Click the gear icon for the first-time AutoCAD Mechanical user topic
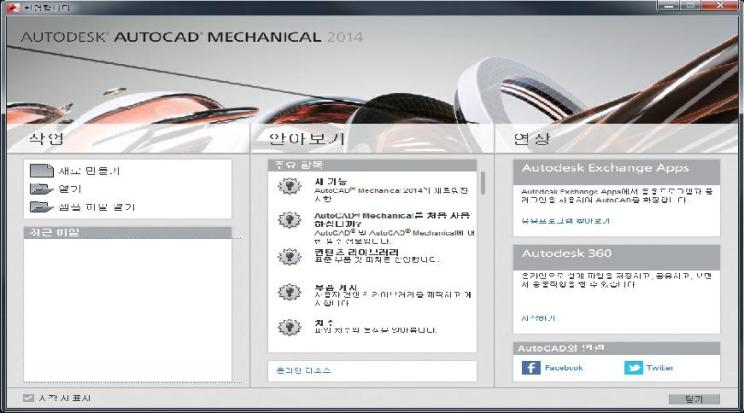744x413 pixels. tap(289, 221)
